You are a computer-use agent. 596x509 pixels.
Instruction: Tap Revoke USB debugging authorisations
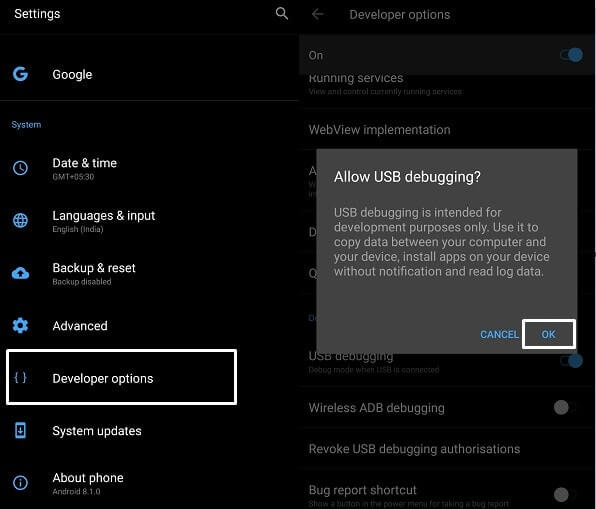(x=447, y=449)
